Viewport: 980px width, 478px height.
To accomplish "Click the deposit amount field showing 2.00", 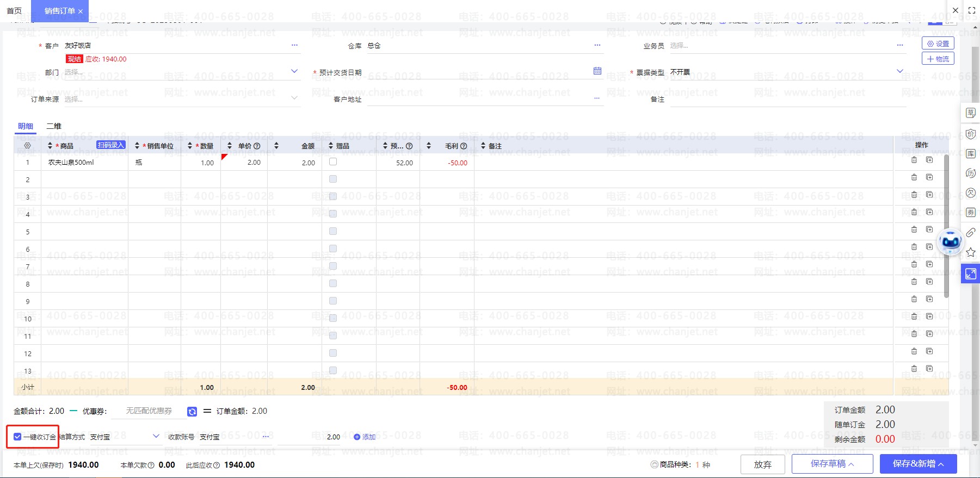I will [309, 437].
